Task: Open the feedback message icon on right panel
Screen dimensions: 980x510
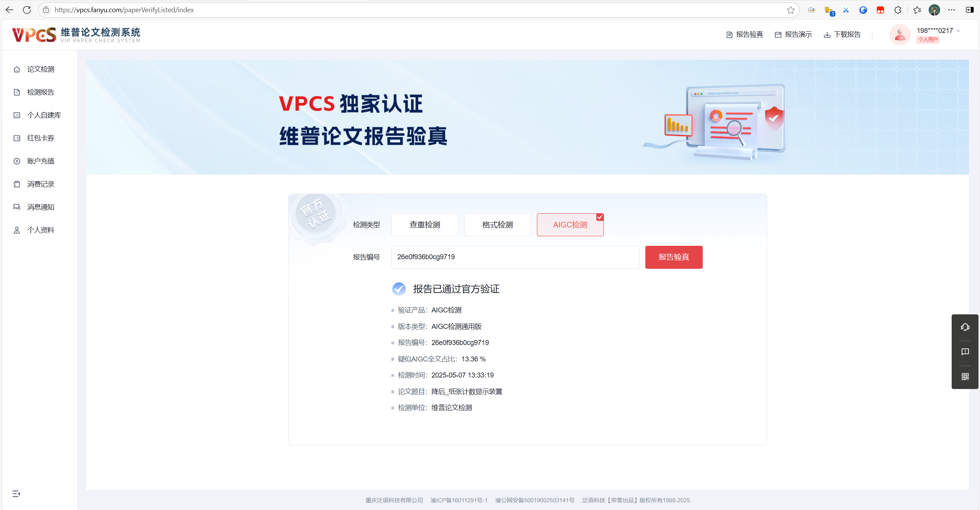Action: coord(965,352)
